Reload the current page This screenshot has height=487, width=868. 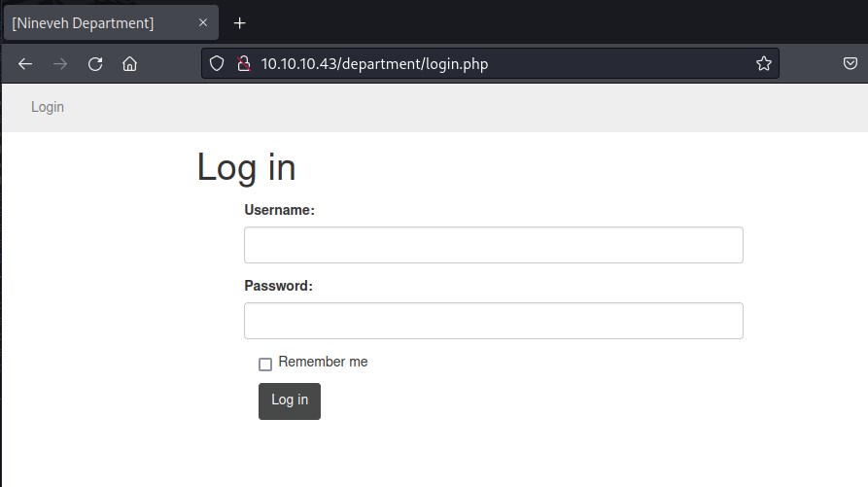(x=95, y=64)
